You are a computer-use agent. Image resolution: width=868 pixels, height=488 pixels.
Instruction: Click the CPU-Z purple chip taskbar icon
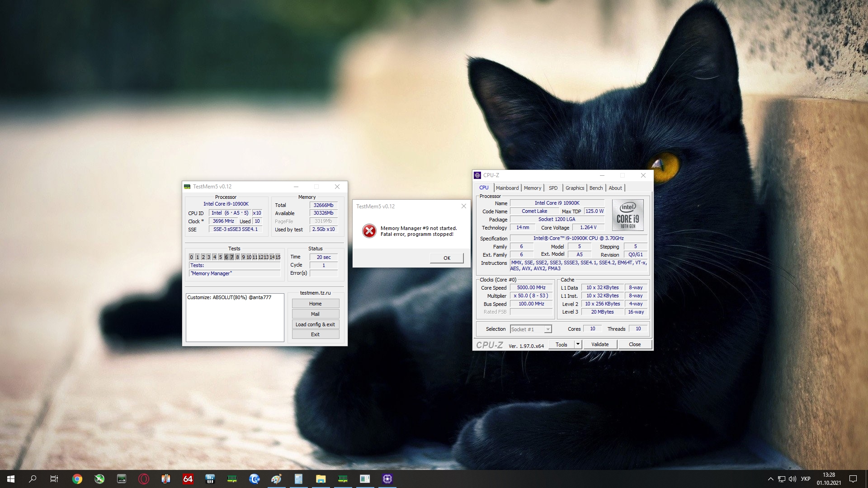(x=387, y=479)
